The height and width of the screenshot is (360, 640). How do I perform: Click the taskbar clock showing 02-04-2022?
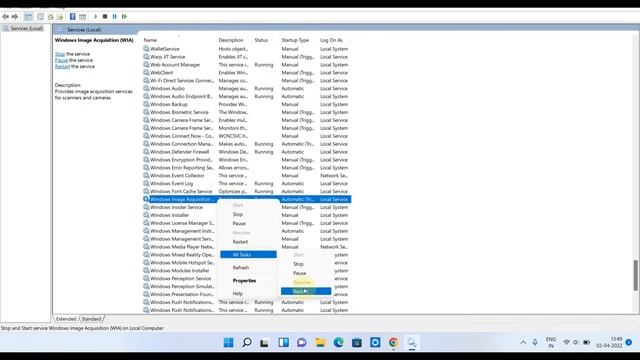coord(609,342)
